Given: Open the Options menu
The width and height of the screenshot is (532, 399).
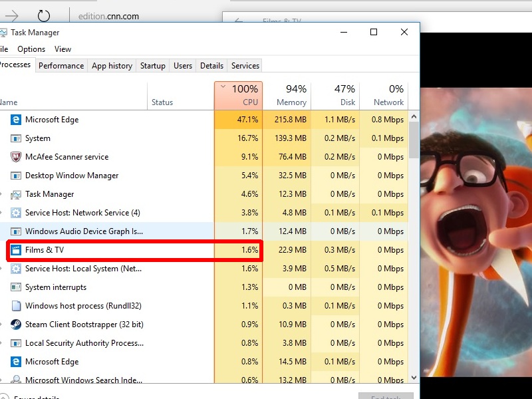Looking at the screenshot, I should [31, 49].
